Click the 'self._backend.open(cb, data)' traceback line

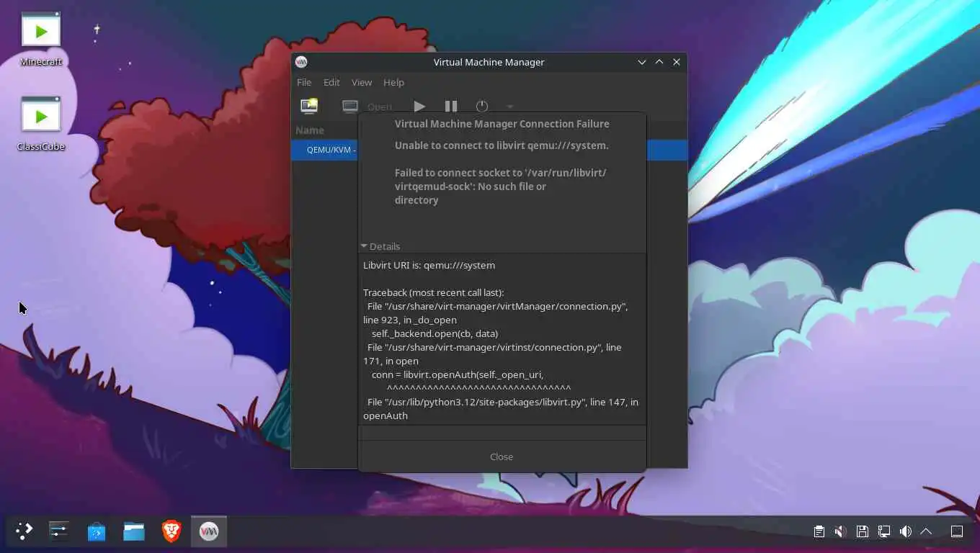click(x=435, y=333)
